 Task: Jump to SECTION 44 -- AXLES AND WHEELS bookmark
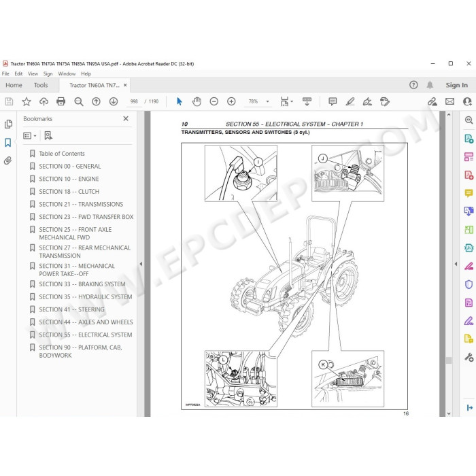pyautogui.click(x=86, y=322)
